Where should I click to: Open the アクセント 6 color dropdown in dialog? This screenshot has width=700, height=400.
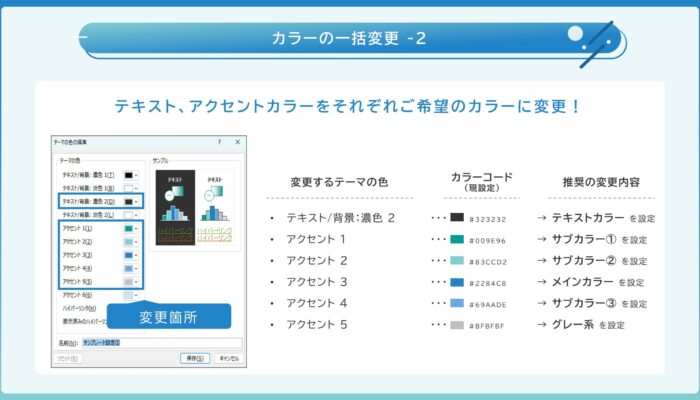(x=131, y=296)
